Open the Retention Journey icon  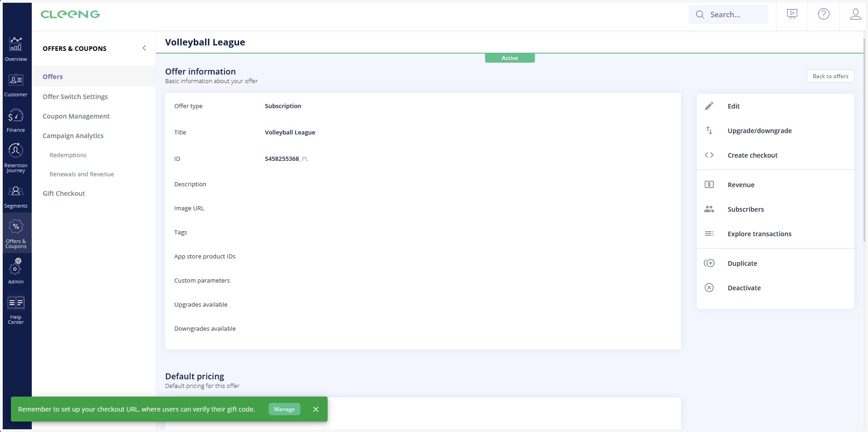(16, 150)
